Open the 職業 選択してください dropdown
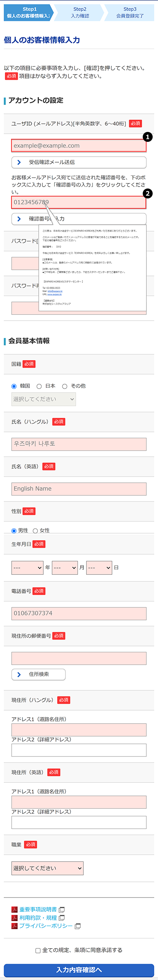The height and width of the screenshot is (980, 158). (x=47, y=868)
